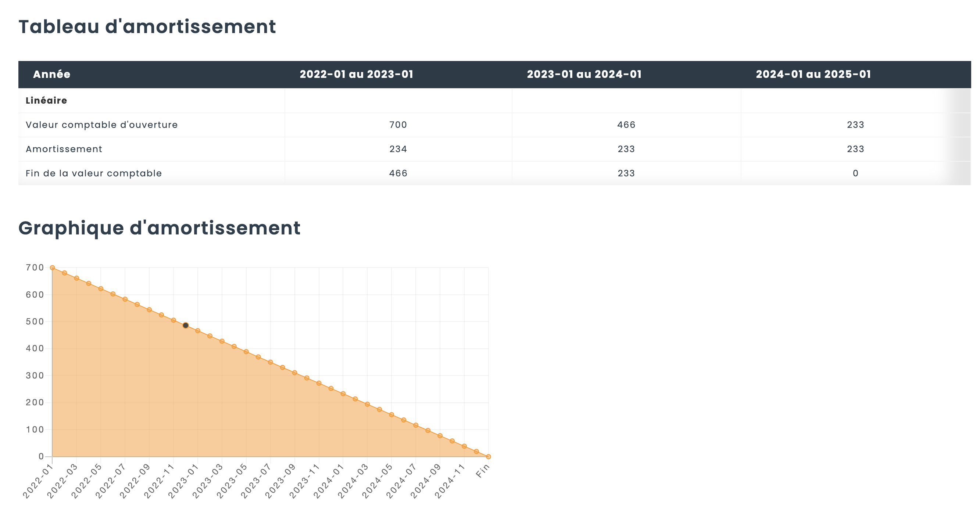Click the 2024-01 data point on chart

click(343, 394)
